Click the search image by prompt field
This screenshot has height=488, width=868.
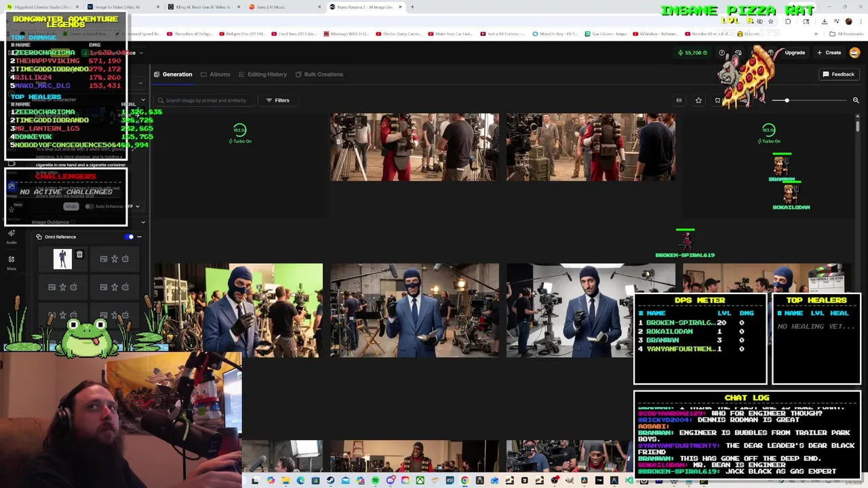click(205, 100)
